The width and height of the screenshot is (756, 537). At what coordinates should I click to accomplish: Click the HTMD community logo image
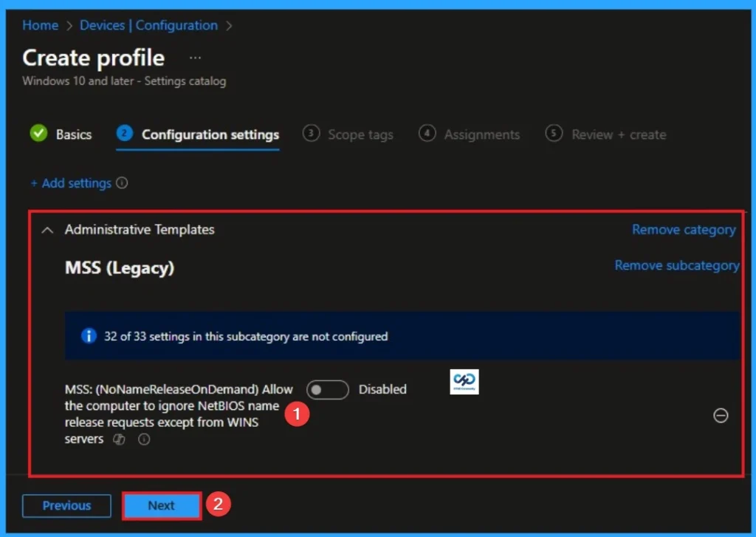click(464, 382)
